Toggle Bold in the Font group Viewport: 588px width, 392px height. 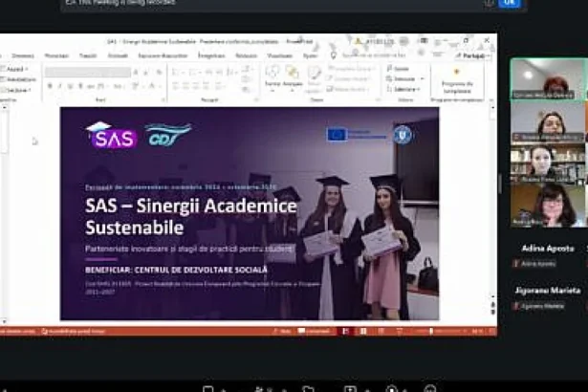(x=50, y=86)
